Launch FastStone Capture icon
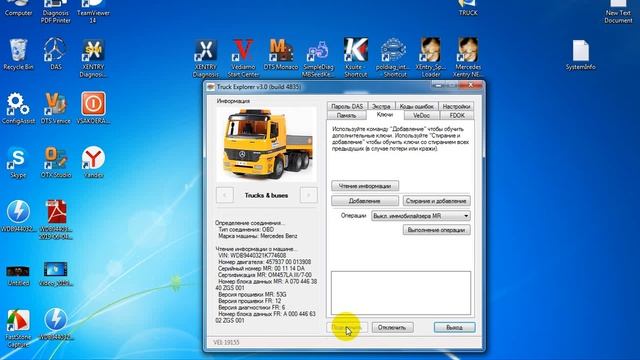Image resolution: width=640 pixels, height=360 pixels. click(x=18, y=328)
